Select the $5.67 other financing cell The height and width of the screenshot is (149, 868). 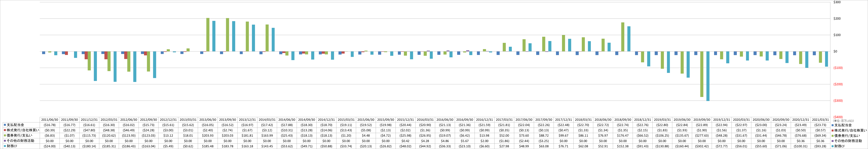click(465, 141)
